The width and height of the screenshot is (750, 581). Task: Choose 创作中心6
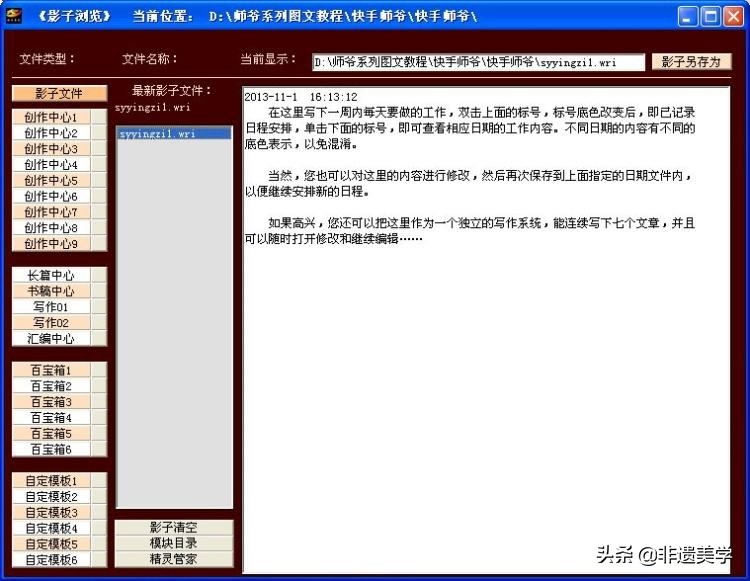(x=51, y=196)
